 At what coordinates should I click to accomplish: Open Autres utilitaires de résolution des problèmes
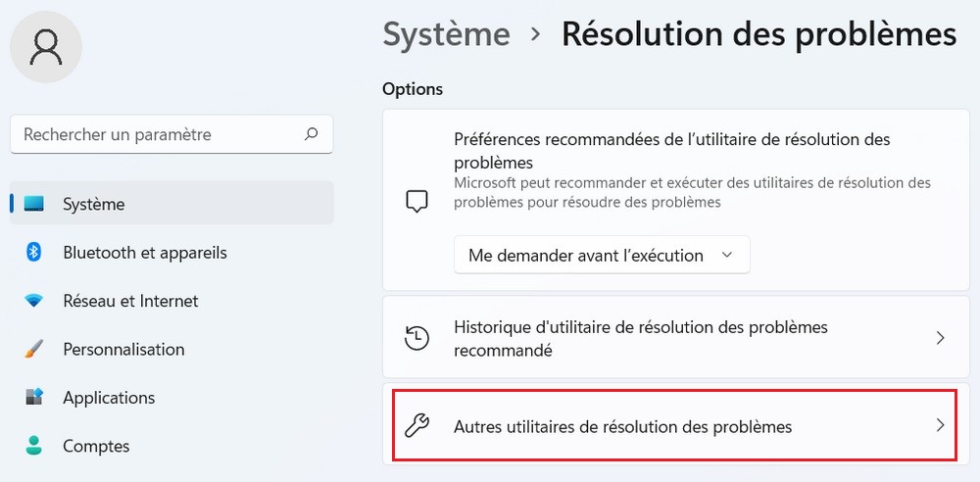point(623,426)
